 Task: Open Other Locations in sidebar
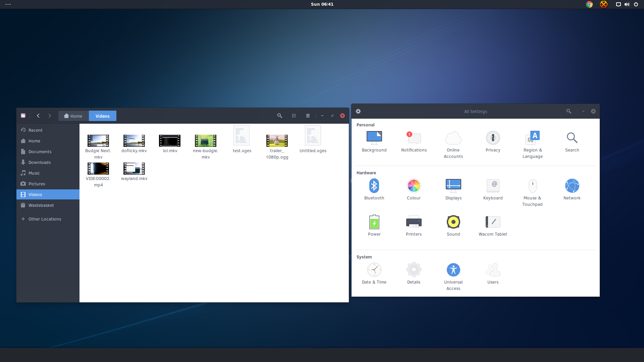click(48, 219)
